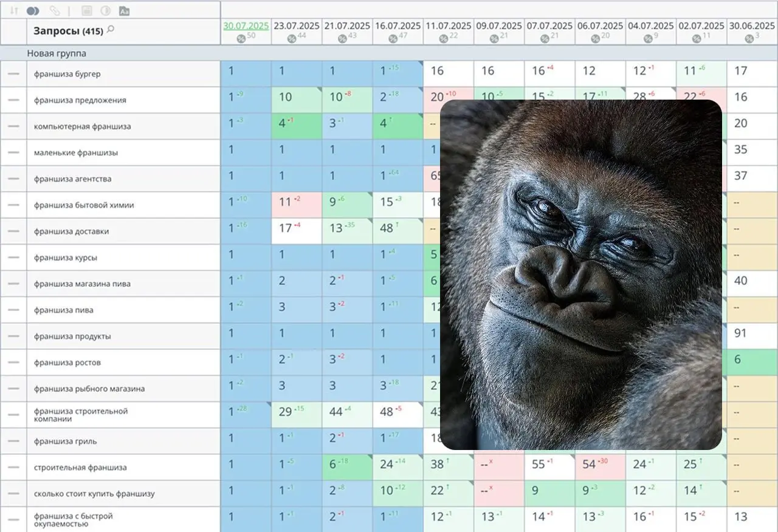Viewport: 778px width, 532px height.
Task: Click the dash handle beside франшиза гриль
Action: point(13,442)
